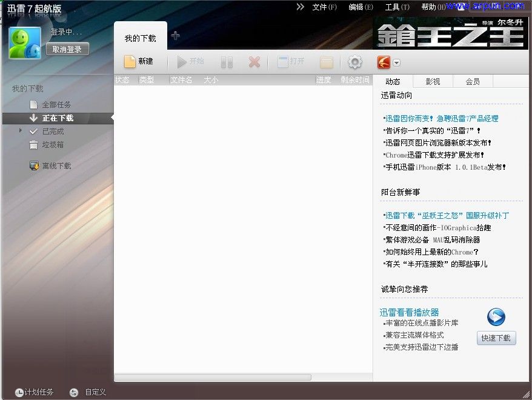Viewport: 532px width, 400px height.
Task: Click the red Thunder bird icon
Action: click(x=384, y=62)
